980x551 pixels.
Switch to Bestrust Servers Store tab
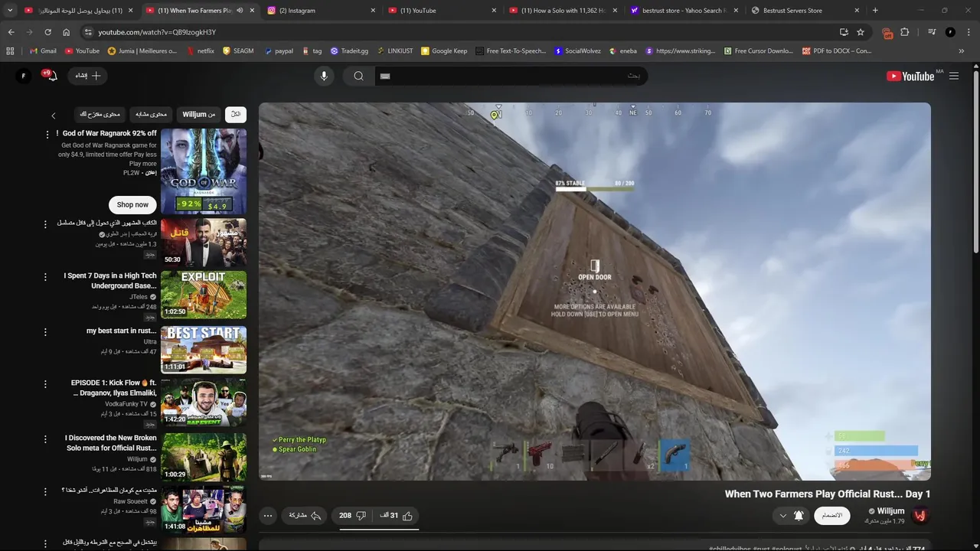coord(804,11)
